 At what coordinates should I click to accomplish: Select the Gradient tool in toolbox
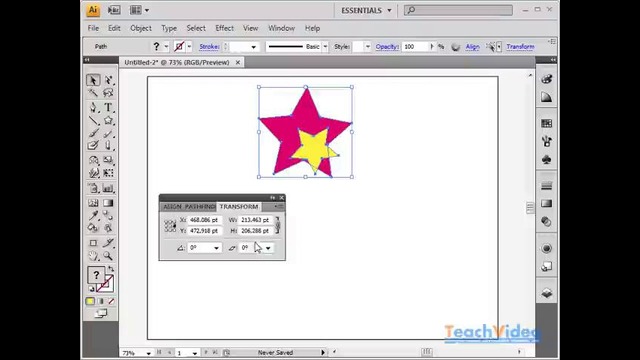(x=108, y=203)
